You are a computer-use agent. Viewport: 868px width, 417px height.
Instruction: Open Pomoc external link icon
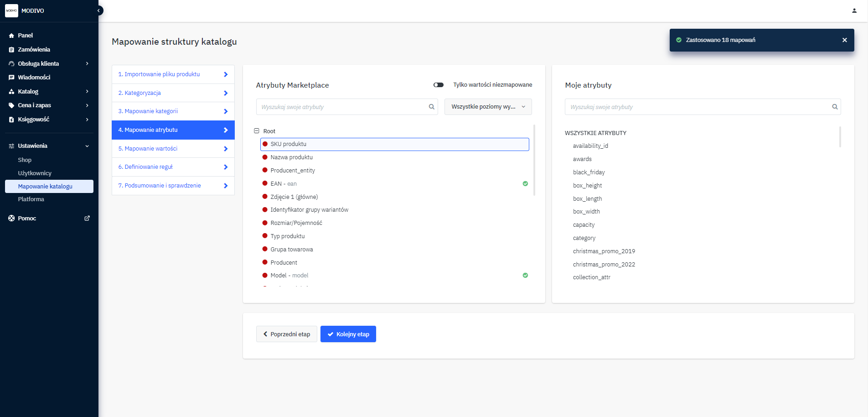87,218
